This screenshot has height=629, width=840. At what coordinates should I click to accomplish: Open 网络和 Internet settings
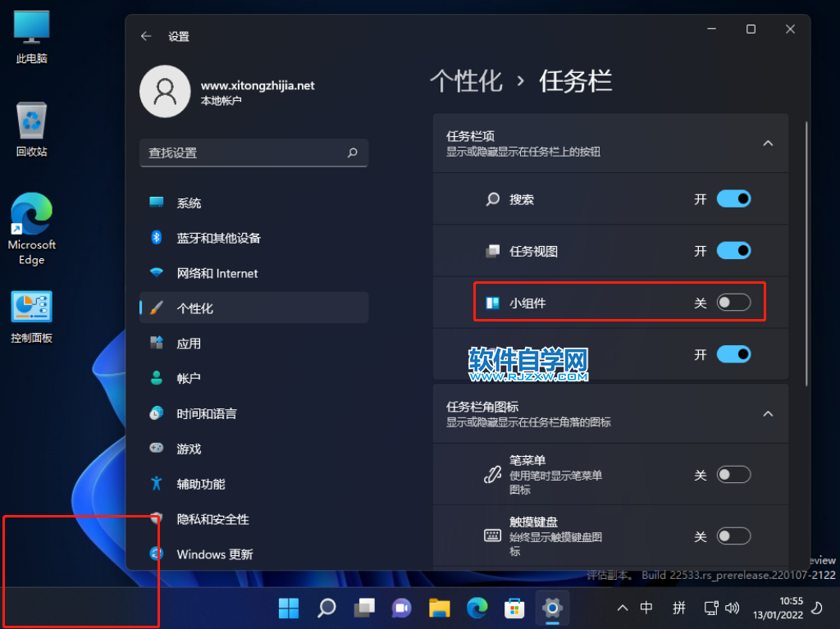(x=253, y=273)
